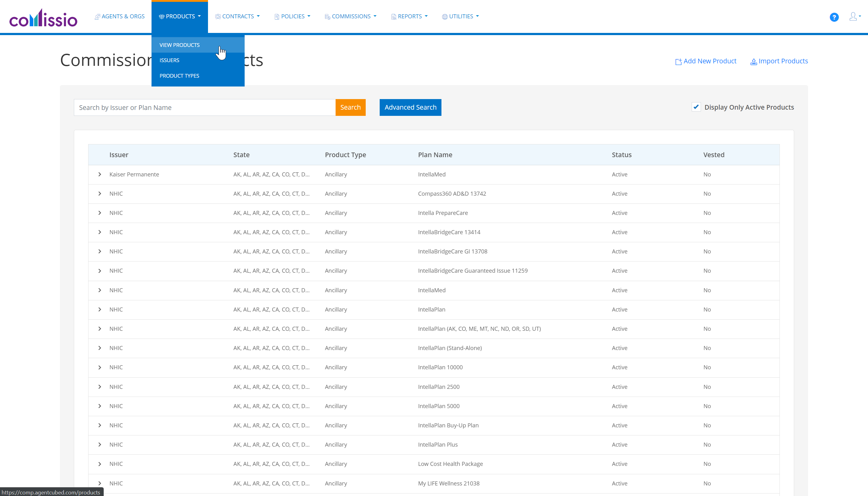868x496 pixels.
Task: Click the Add New Product icon
Action: 678,62
